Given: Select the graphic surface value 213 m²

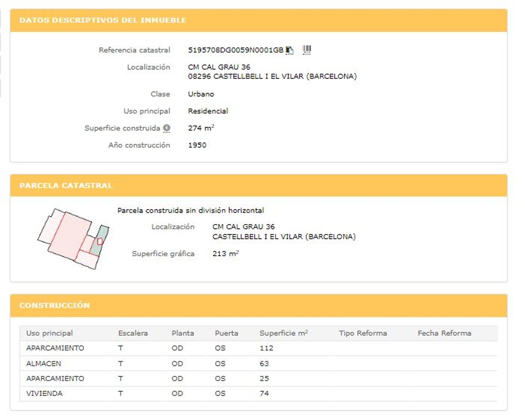Looking at the screenshot, I should coord(226,254).
